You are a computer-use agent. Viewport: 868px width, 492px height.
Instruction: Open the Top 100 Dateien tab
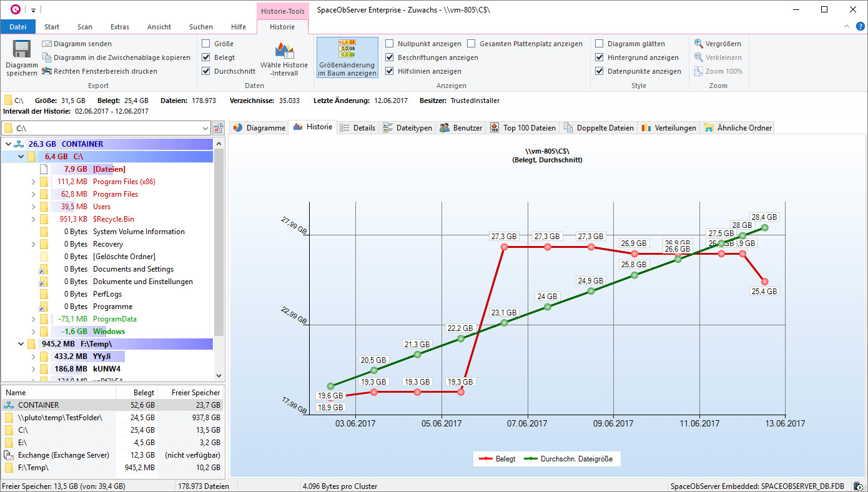pyautogui.click(x=523, y=128)
